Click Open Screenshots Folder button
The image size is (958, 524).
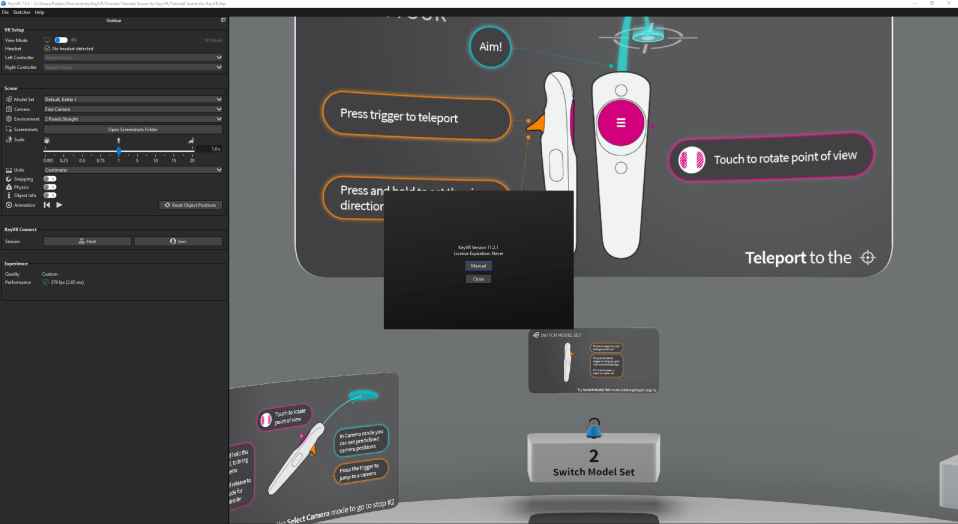[x=132, y=129]
